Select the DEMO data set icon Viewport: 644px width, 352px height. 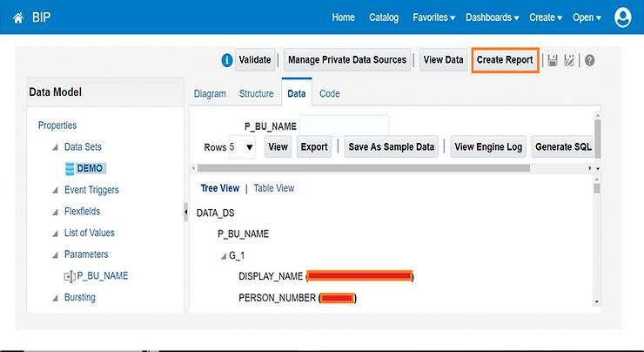pos(70,168)
